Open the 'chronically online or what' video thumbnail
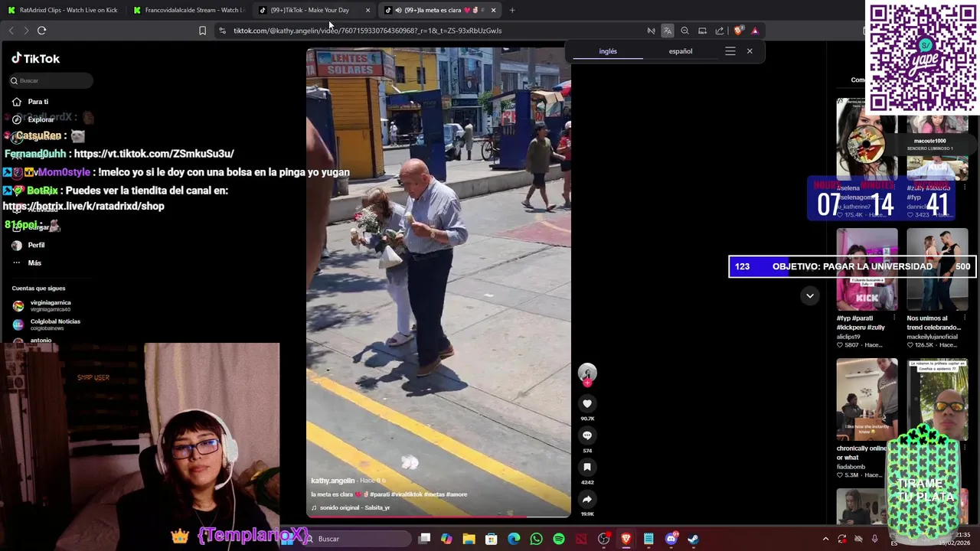This screenshot has height=551, width=980. point(867,399)
